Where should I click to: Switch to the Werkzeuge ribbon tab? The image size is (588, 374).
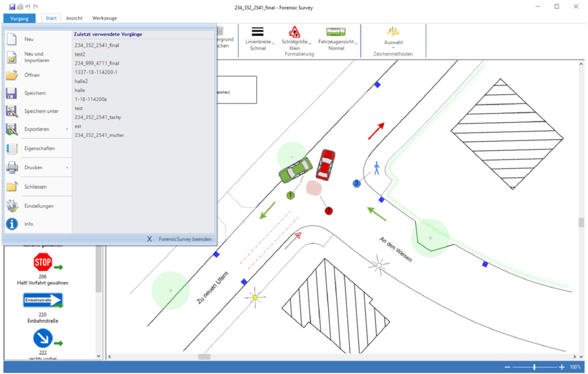tap(104, 18)
